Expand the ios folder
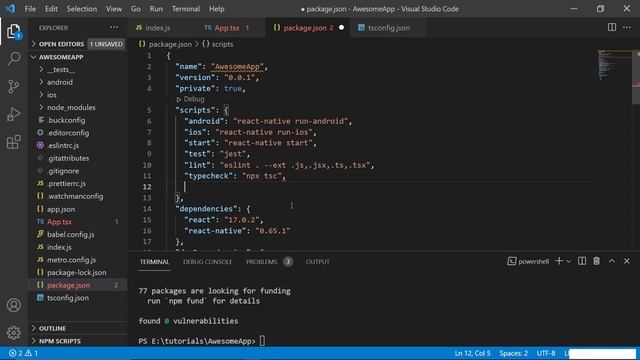 point(78,95)
